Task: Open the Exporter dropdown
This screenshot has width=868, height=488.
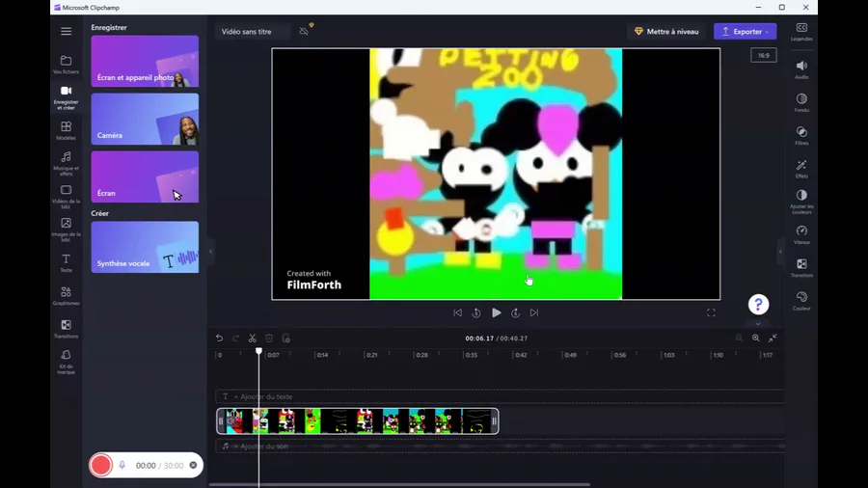Action: [746, 32]
